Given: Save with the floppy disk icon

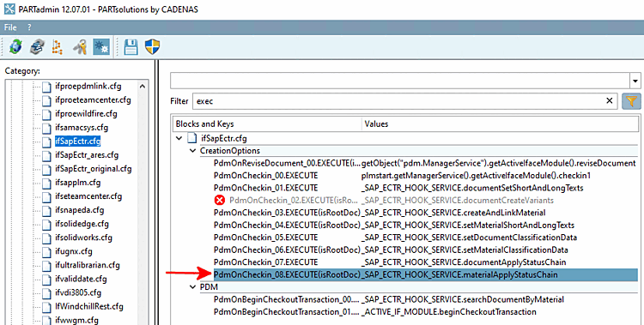Looking at the screenshot, I should coord(131,47).
